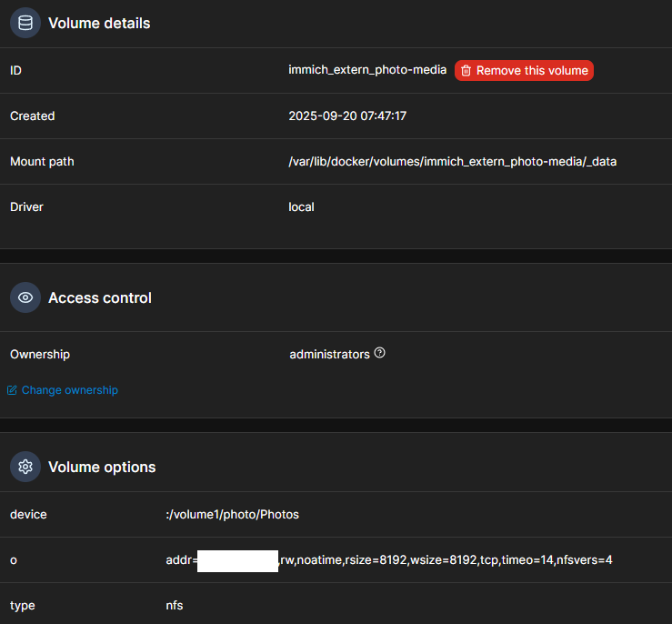Click the type value nfs
The width and height of the screenshot is (672, 624).
tap(174, 606)
